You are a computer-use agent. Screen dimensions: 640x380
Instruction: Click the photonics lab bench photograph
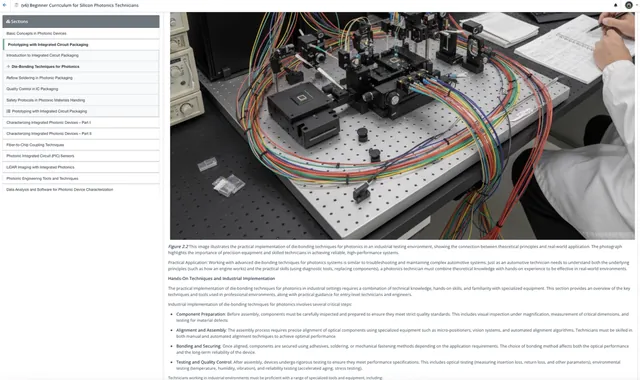pos(402,125)
